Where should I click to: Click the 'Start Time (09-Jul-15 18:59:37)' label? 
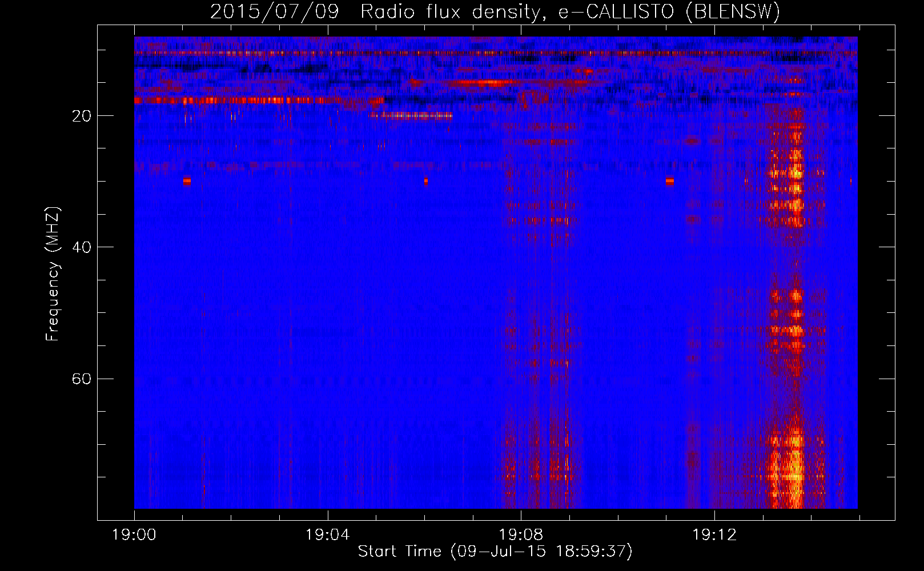[x=495, y=552]
